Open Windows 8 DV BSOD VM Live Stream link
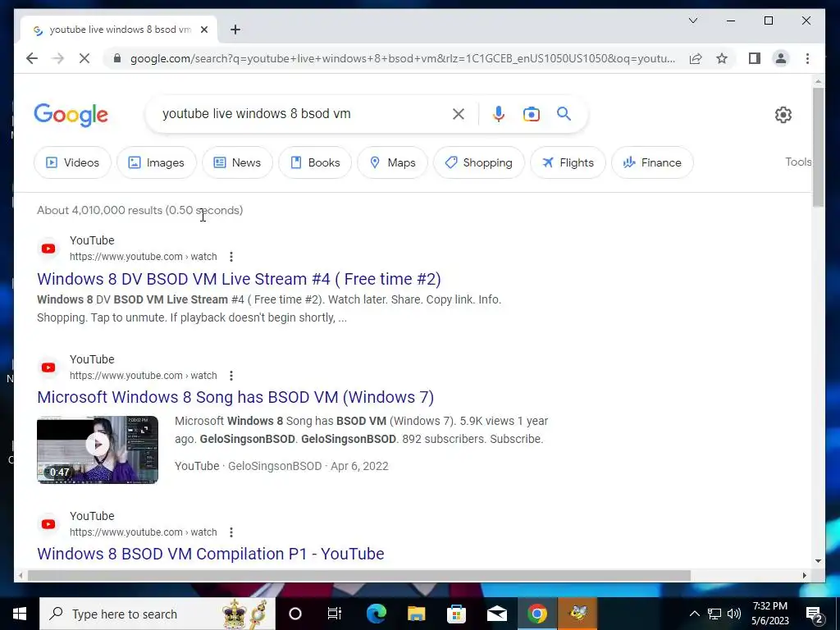This screenshot has width=840, height=630. click(x=239, y=279)
